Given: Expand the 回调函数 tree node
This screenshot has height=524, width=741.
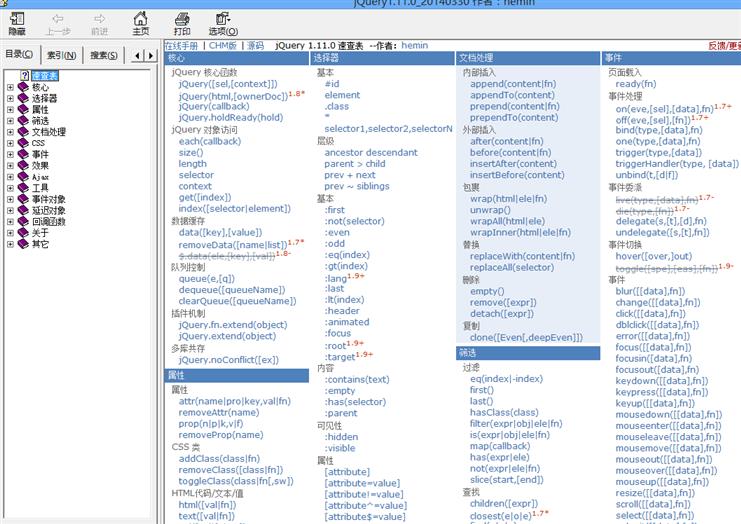Looking at the screenshot, I should pyautogui.click(x=10, y=221).
